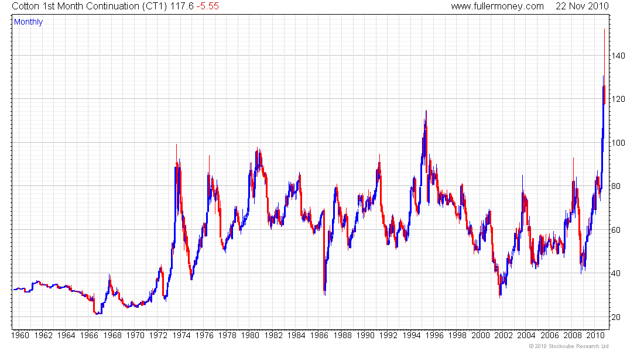Click the 1986 price low near 30
The width and height of the screenshot is (644, 351).
325,294
